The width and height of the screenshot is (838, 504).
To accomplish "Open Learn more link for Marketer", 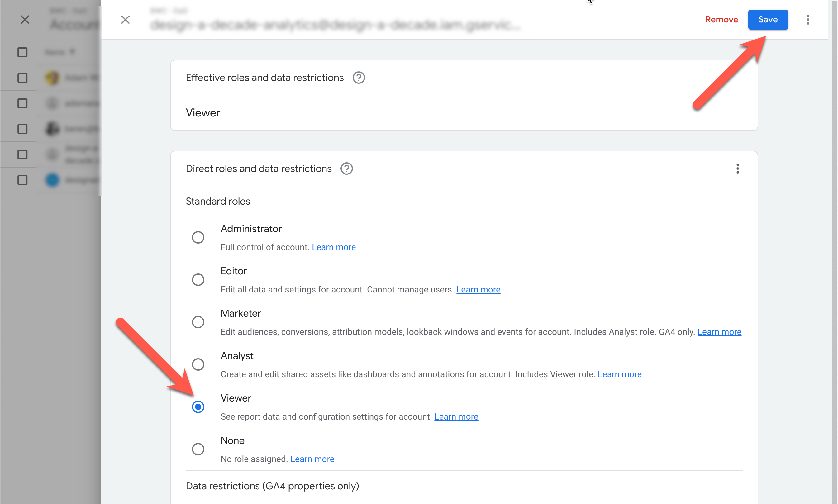I will point(719,332).
